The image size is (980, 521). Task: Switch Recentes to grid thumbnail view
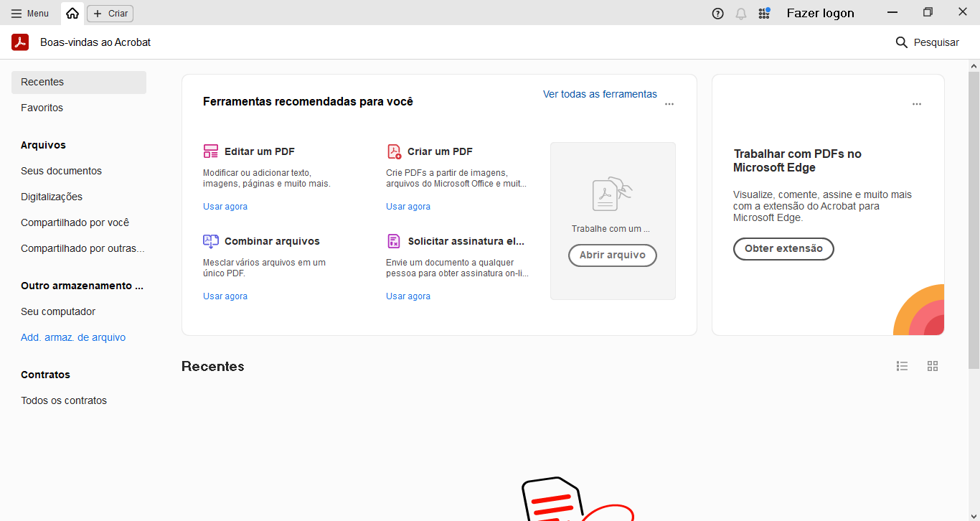[x=932, y=366]
